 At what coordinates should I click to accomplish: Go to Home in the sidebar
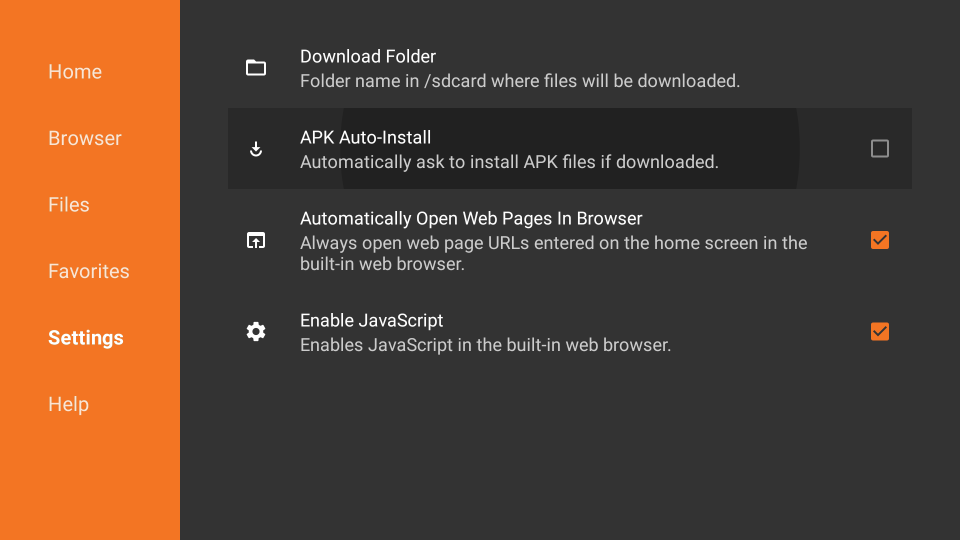pyautogui.click(x=75, y=72)
